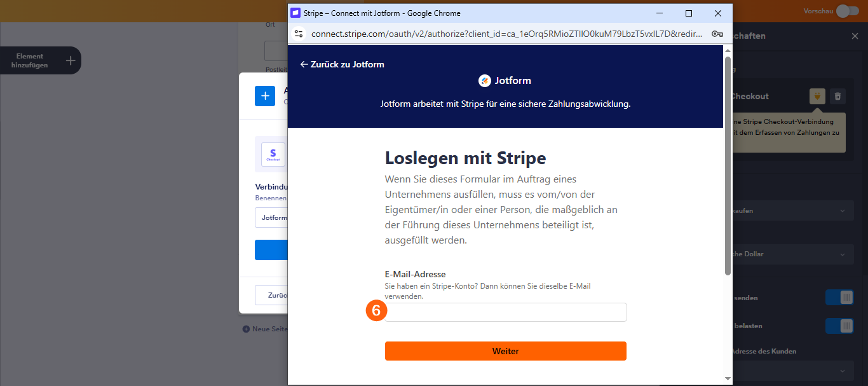Click the wand icon beside Checkout
This screenshot has height=386, width=868.
coord(817,96)
